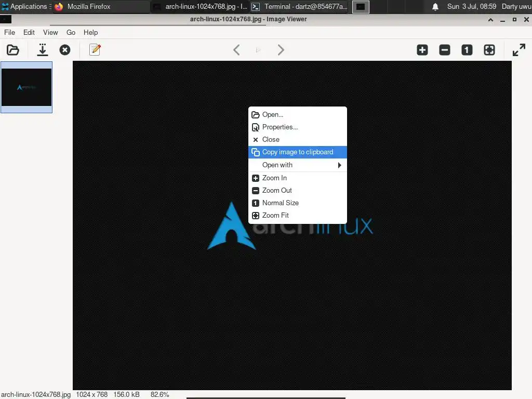Viewport: 532px width, 399px height.
Task: Open the image editor pencil icon
Action: (x=95, y=49)
